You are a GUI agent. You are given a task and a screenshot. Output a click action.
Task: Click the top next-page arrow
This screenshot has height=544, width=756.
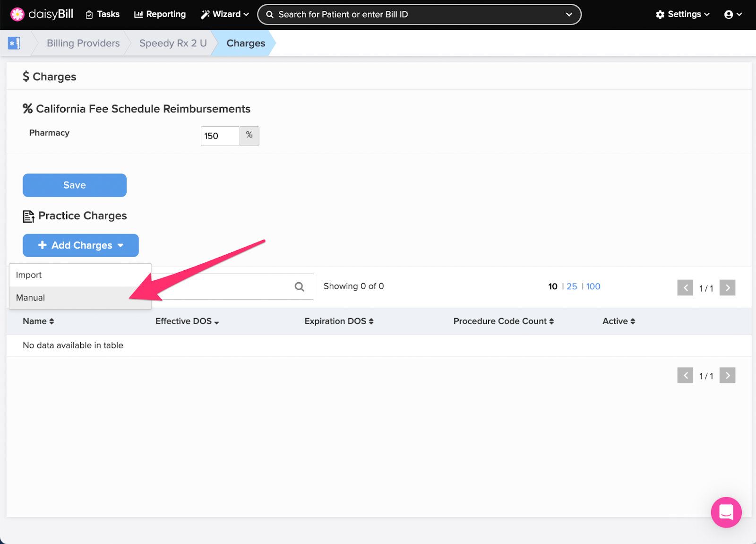(728, 287)
